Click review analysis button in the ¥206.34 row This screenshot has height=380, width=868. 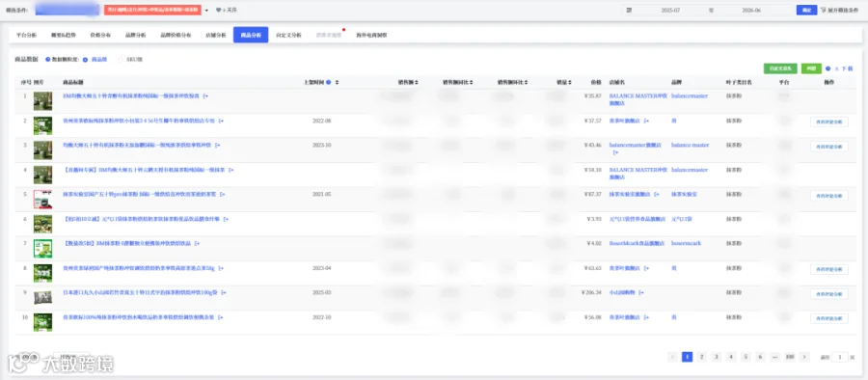click(x=828, y=293)
